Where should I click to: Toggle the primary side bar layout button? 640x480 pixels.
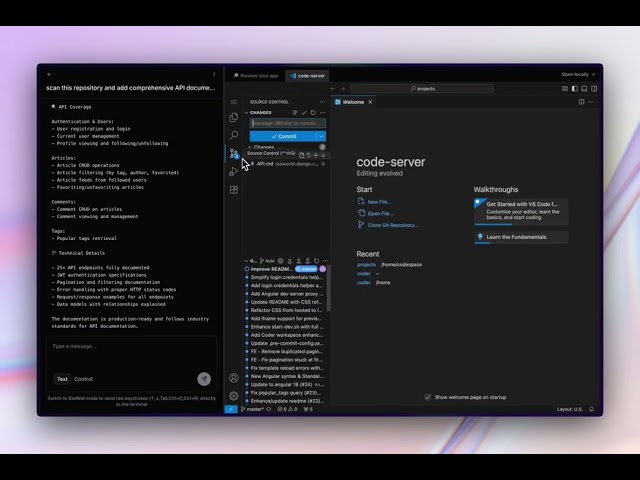[575, 89]
